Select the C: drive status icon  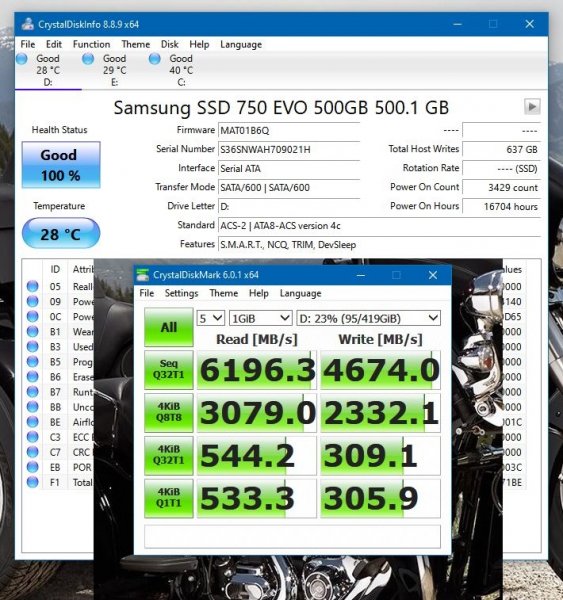point(155,59)
